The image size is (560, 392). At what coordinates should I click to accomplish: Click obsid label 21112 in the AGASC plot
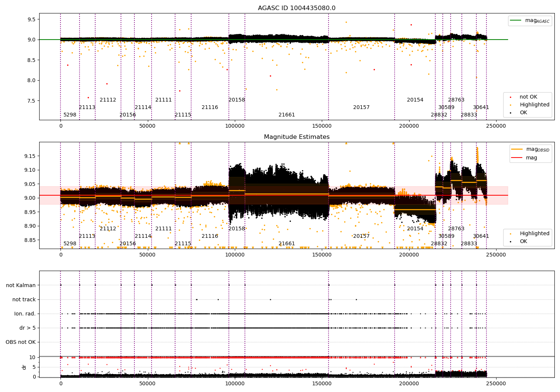(108, 100)
